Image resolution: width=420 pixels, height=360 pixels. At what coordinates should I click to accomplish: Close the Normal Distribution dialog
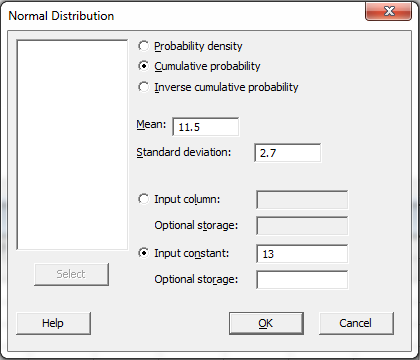pyautogui.click(x=388, y=11)
